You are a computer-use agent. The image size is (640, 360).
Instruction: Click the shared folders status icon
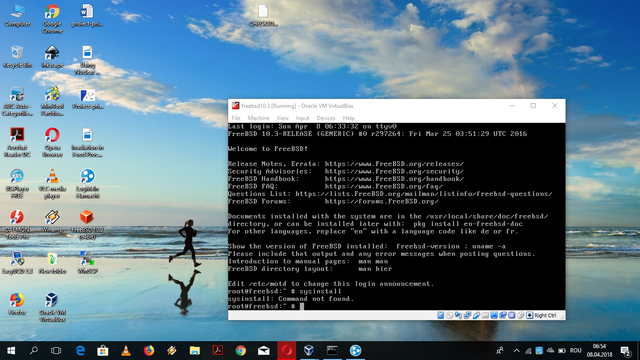point(485,315)
